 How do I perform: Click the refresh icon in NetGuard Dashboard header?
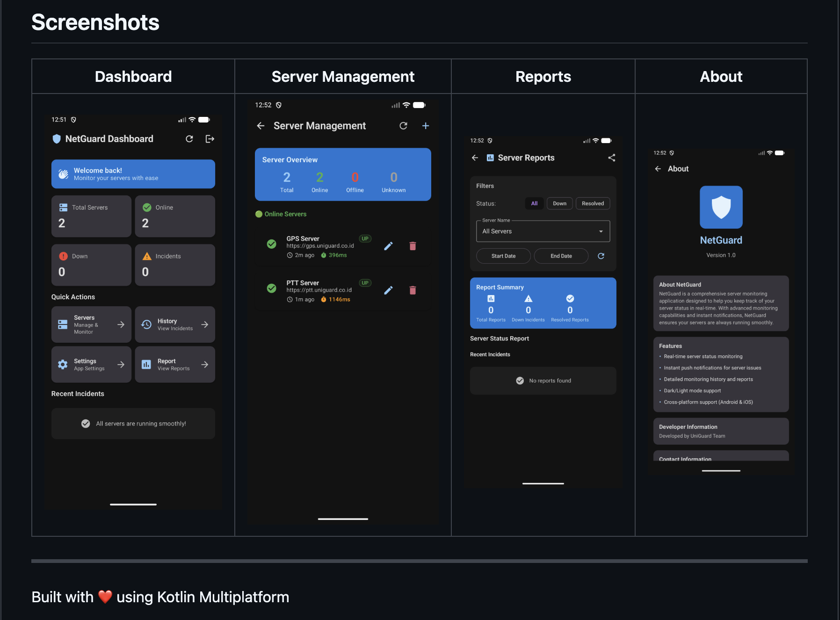coord(189,139)
